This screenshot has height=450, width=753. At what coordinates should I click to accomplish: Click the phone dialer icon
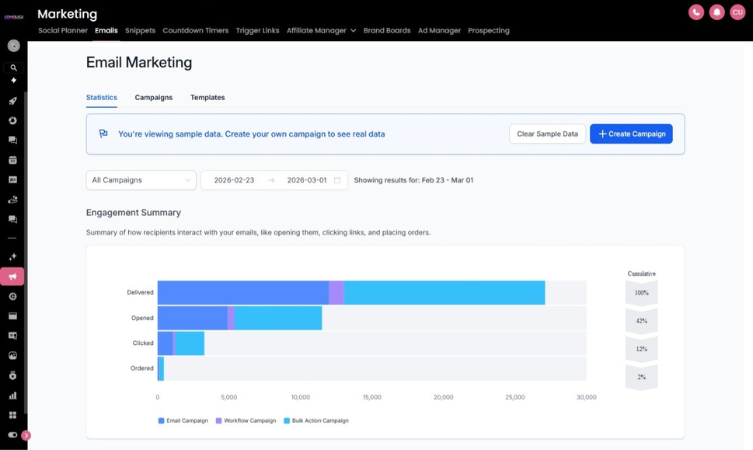click(x=696, y=12)
